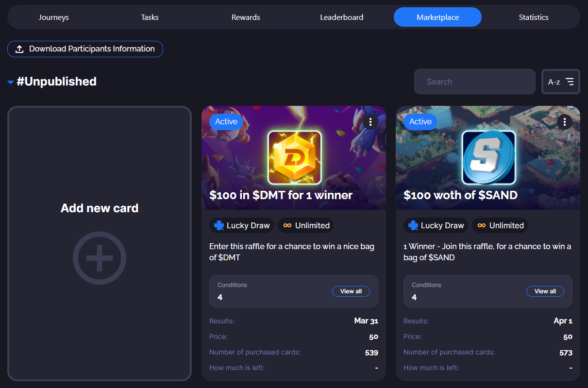The width and height of the screenshot is (588, 388).
Task: Click the Active badge on $DMT card
Action: [x=226, y=121]
